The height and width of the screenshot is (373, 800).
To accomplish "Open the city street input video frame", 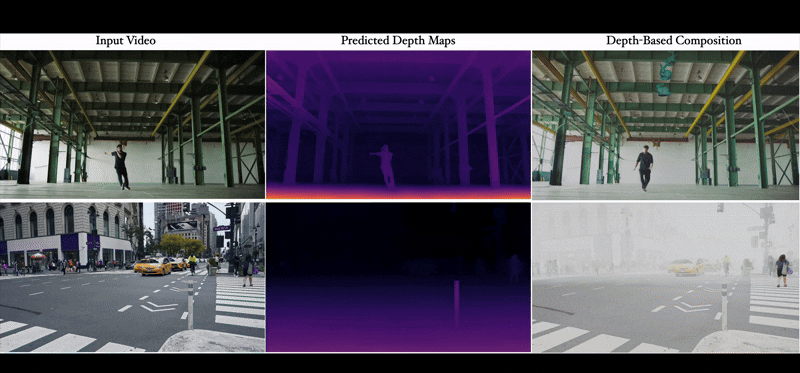I will [132, 277].
